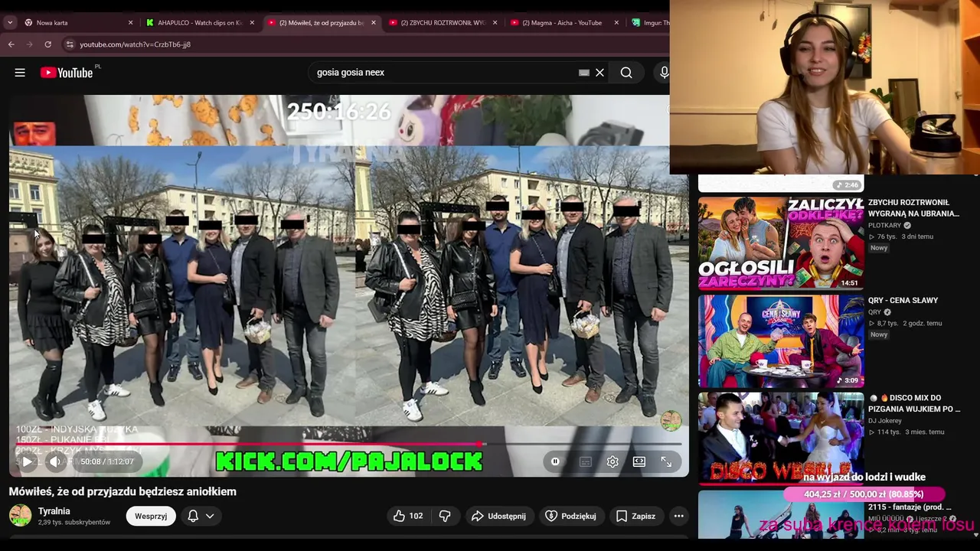The height and width of the screenshot is (551, 980).
Task: Open the site info icon in address bar
Action: 70,44
